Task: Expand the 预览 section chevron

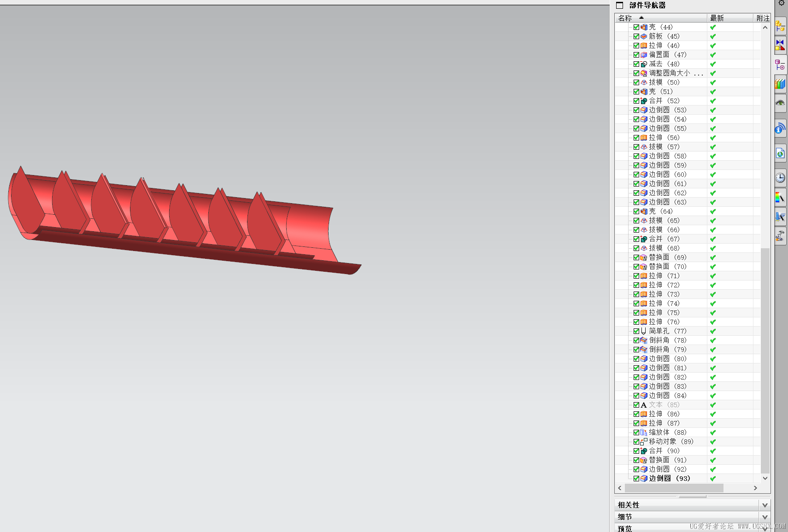Action: pos(765,529)
